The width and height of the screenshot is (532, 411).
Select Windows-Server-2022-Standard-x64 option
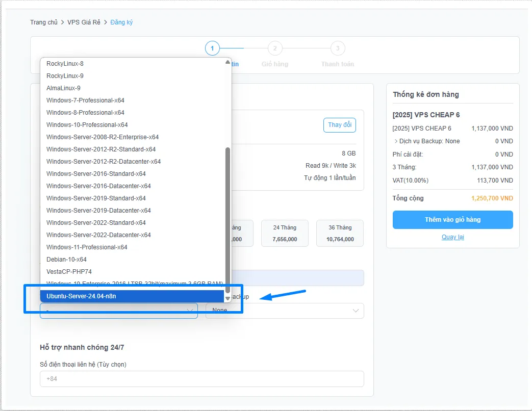(96, 223)
